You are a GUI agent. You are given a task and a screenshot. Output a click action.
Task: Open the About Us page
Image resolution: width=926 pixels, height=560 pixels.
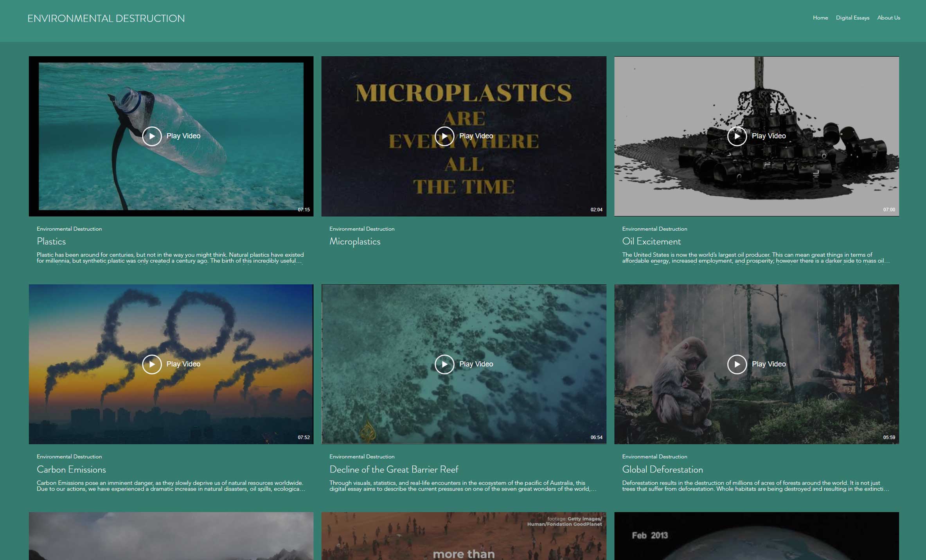[x=888, y=18]
